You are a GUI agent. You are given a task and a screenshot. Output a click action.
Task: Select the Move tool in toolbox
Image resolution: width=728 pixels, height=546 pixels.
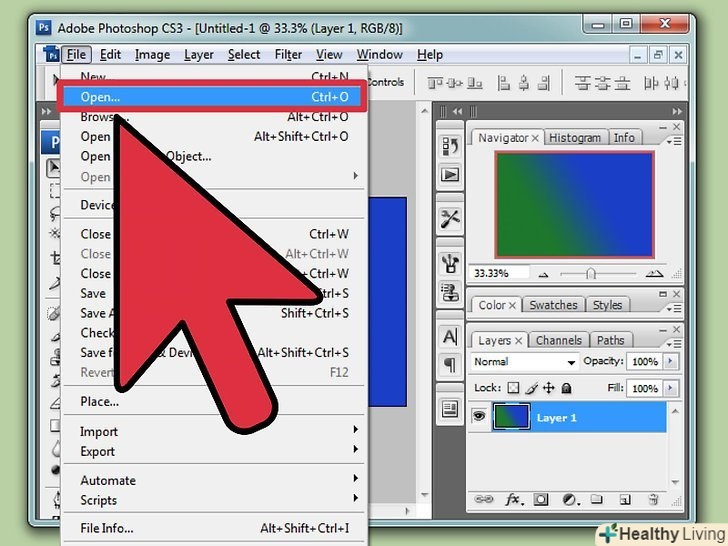coord(54,168)
